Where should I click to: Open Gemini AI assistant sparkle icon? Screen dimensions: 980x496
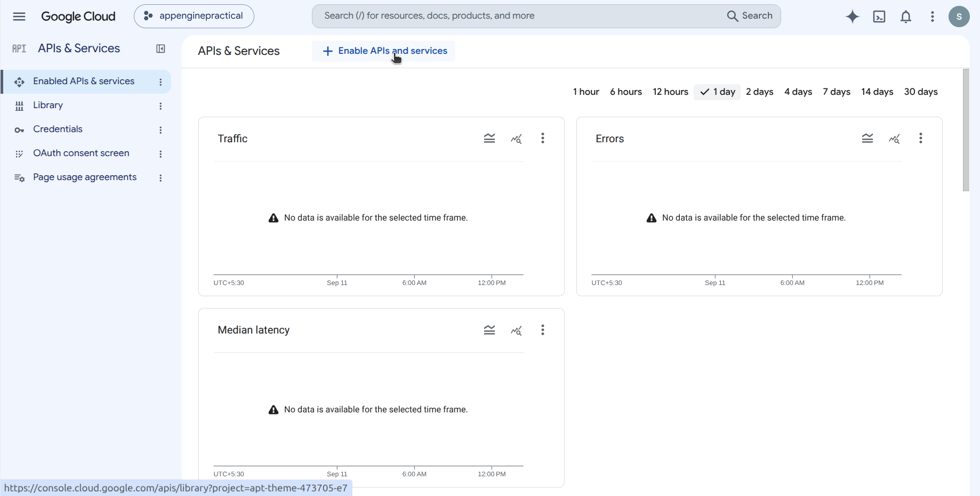tap(853, 17)
